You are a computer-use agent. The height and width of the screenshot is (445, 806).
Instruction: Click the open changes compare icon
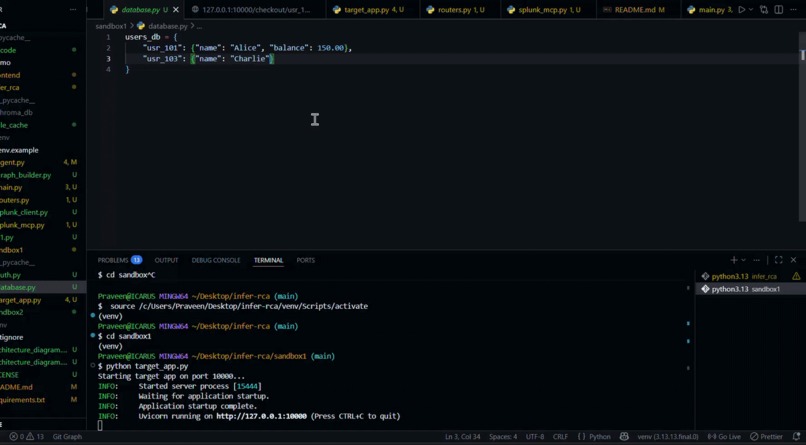point(764,10)
